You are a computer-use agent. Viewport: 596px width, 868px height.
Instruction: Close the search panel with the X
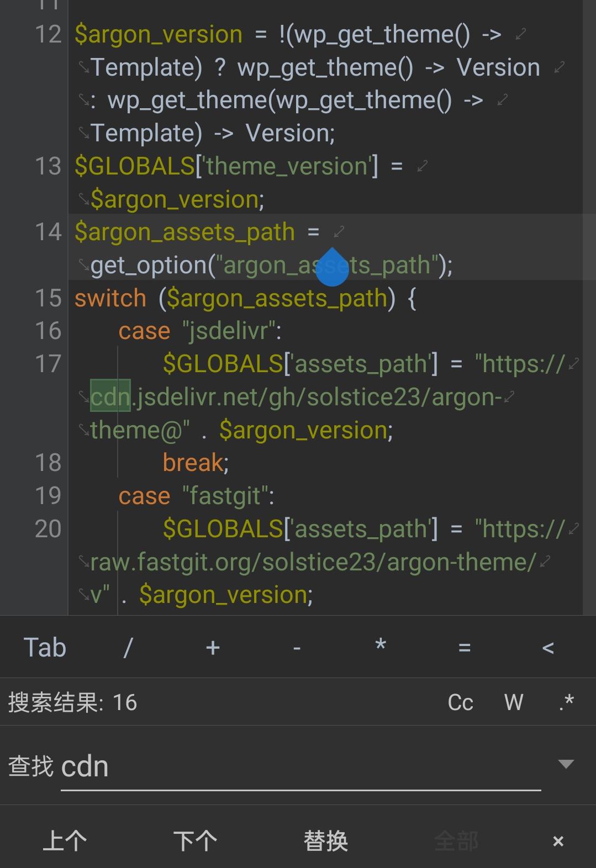(558, 841)
